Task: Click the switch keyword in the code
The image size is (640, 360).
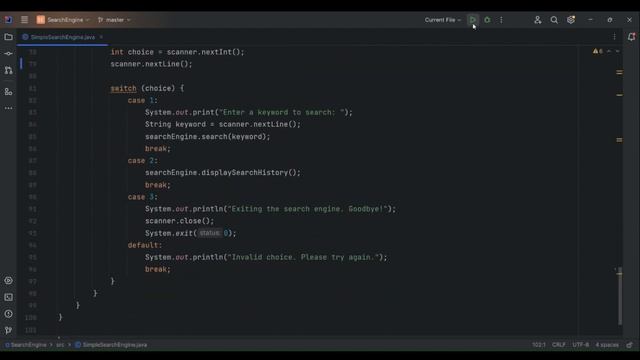Action: point(123,88)
